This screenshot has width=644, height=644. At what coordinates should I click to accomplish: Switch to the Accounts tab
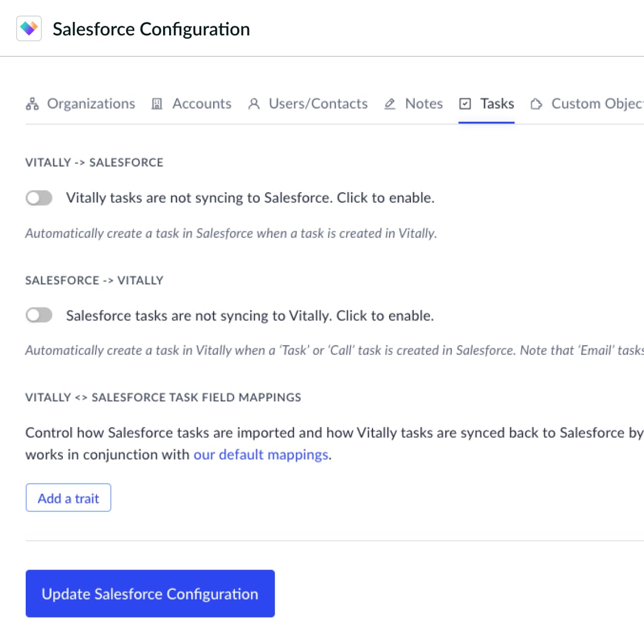[192, 104]
